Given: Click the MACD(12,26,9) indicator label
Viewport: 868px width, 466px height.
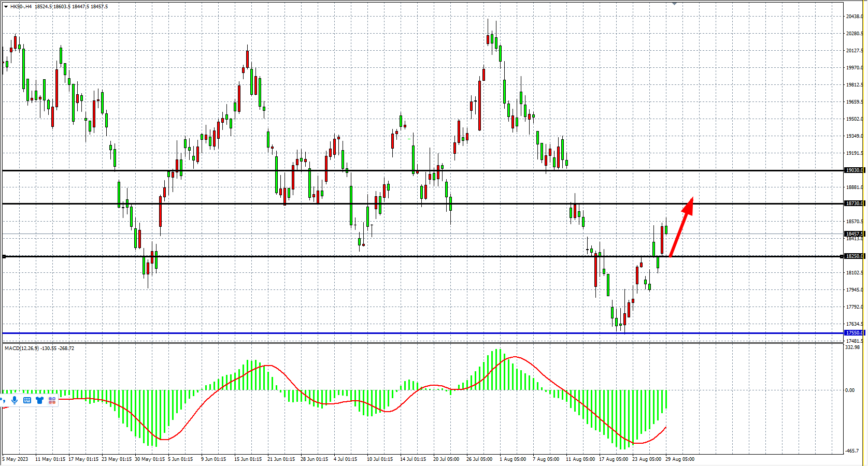Looking at the screenshot, I should pyautogui.click(x=39, y=348).
